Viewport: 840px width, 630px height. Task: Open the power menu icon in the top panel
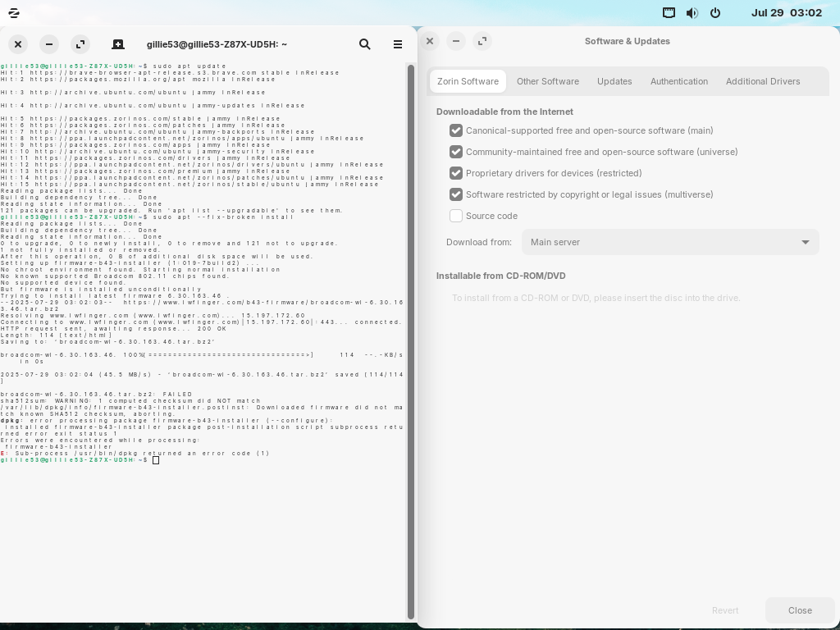pos(715,13)
